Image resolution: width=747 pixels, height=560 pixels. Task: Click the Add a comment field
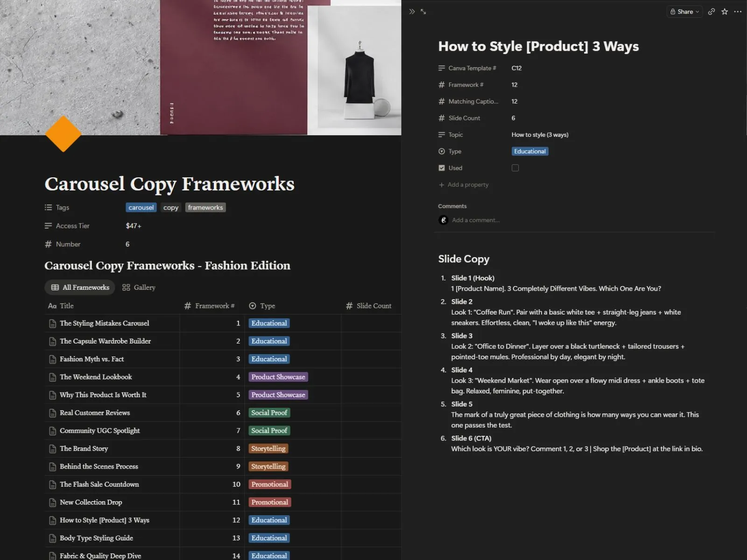pyautogui.click(x=476, y=220)
